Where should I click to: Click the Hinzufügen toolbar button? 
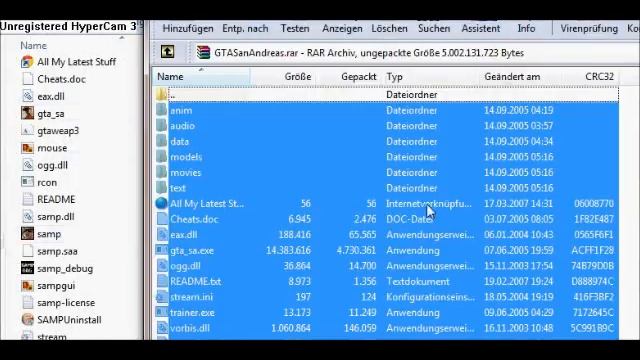[x=188, y=29]
